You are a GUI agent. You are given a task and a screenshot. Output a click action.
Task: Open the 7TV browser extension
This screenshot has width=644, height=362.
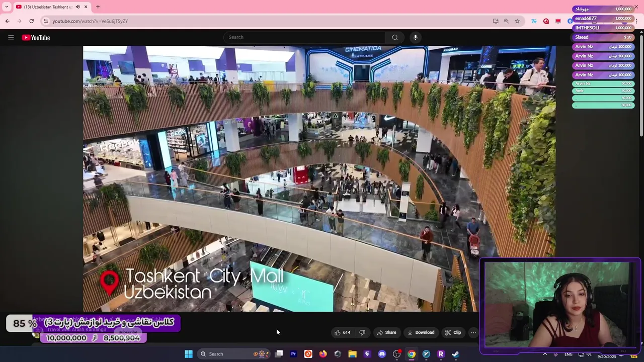(x=534, y=21)
